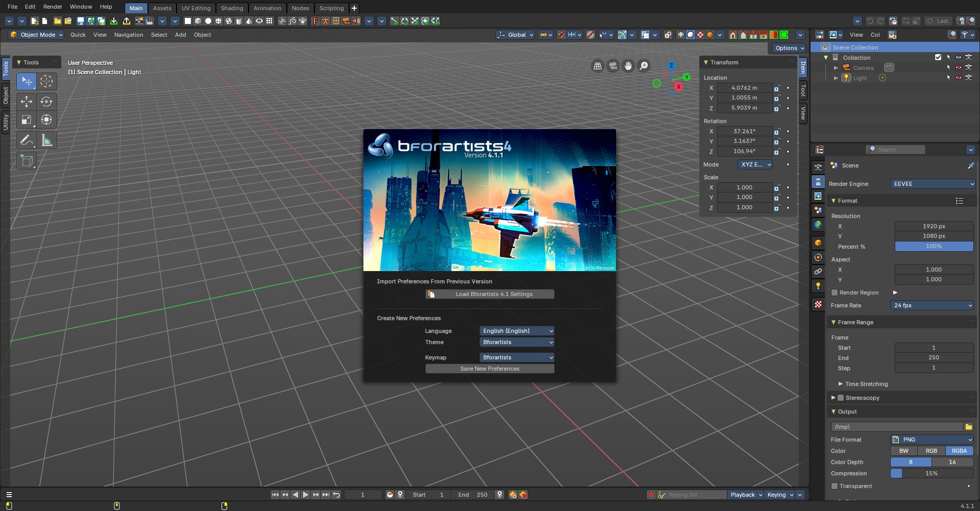Select the Rotate tool in the toolbar
Image resolution: width=980 pixels, height=511 pixels.
[46, 102]
